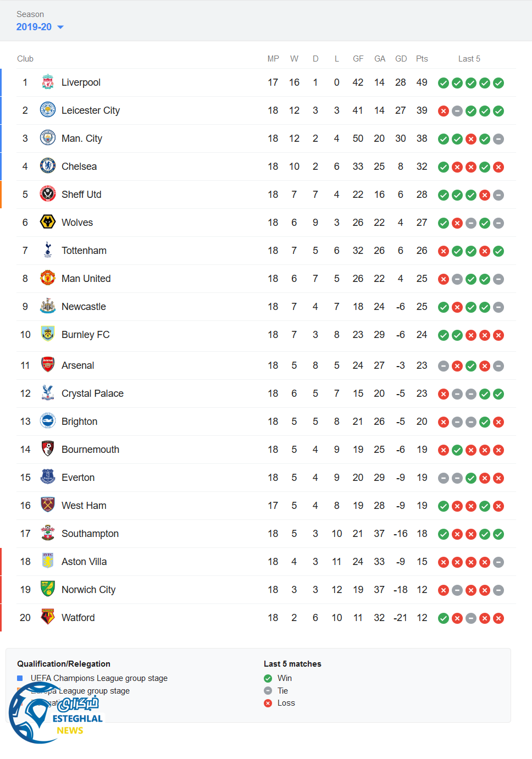
Task: Click the Watford club crest icon
Action: point(48,618)
